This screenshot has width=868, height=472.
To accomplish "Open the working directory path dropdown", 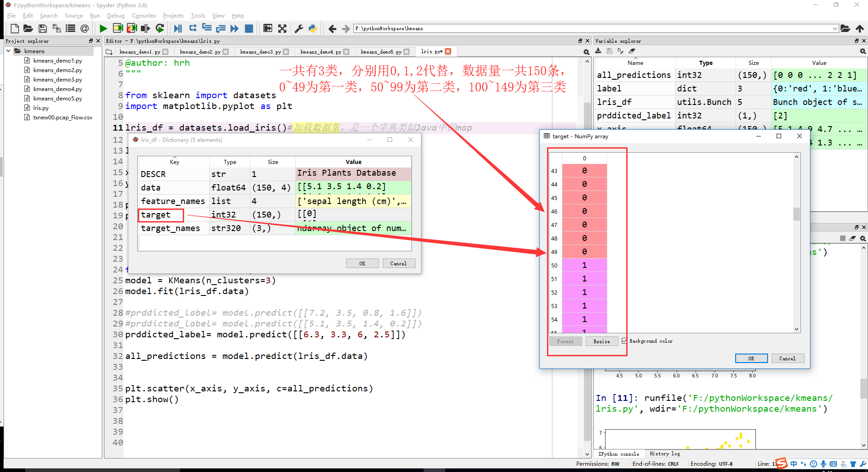I will click(836, 28).
